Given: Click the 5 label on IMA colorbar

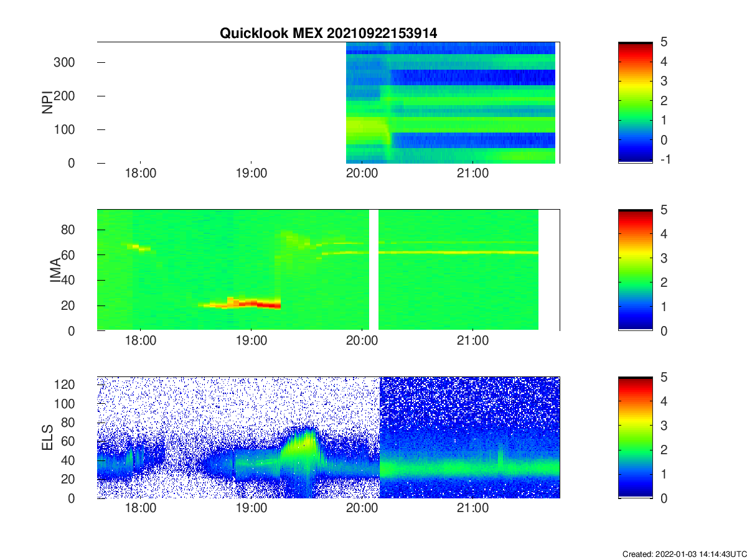Looking at the screenshot, I should pos(664,210).
